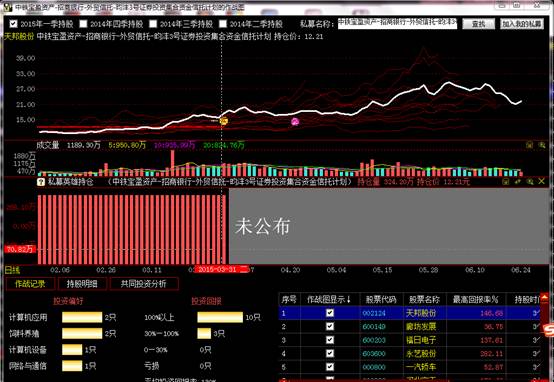Enable the 2014年四季持股 checkbox
Viewport: 554px width, 382px height.
[x=83, y=24]
